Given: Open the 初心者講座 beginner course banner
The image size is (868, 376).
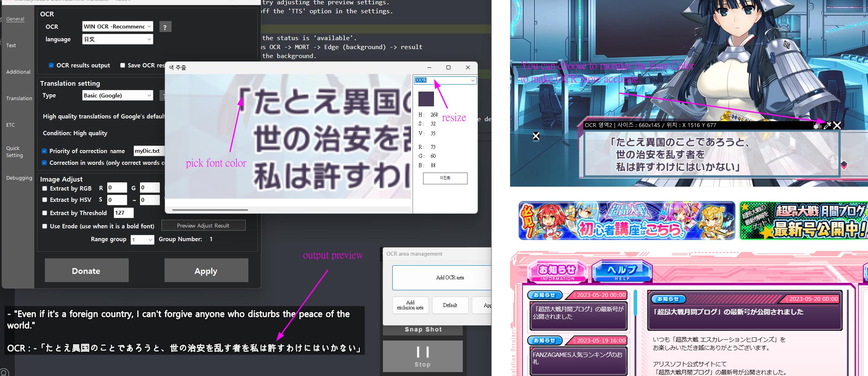Looking at the screenshot, I should tap(627, 220).
